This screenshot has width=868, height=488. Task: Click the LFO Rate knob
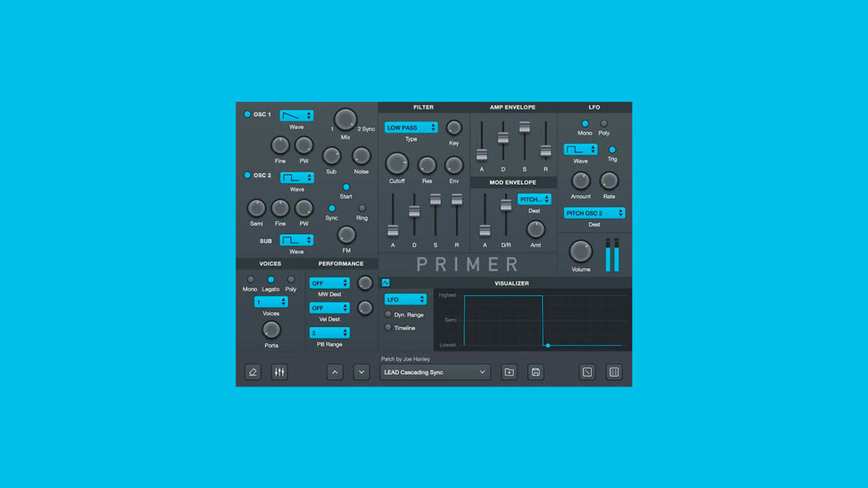pyautogui.click(x=609, y=181)
